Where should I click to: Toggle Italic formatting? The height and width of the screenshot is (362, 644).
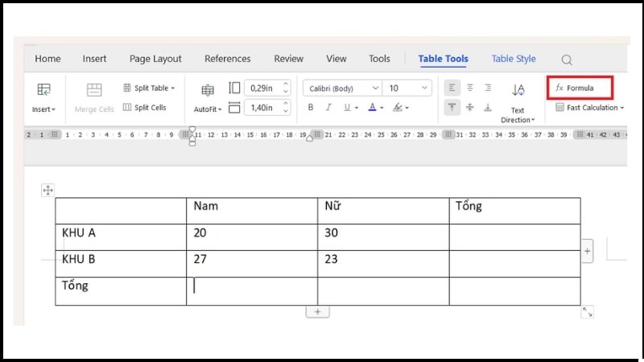pos(328,107)
